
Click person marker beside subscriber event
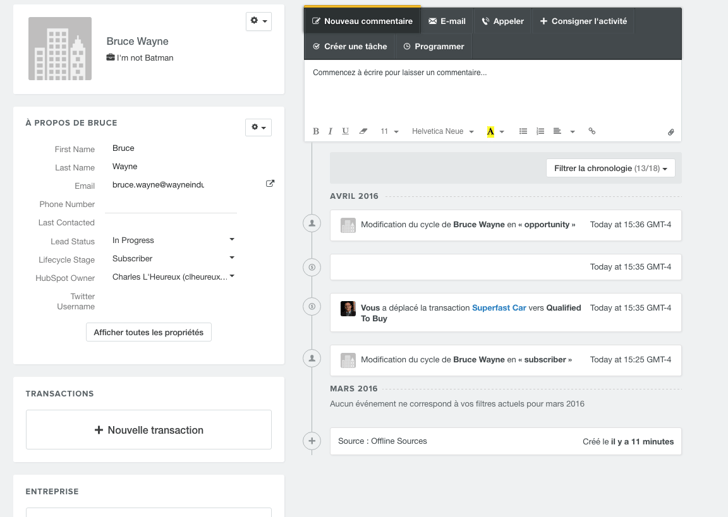312,358
